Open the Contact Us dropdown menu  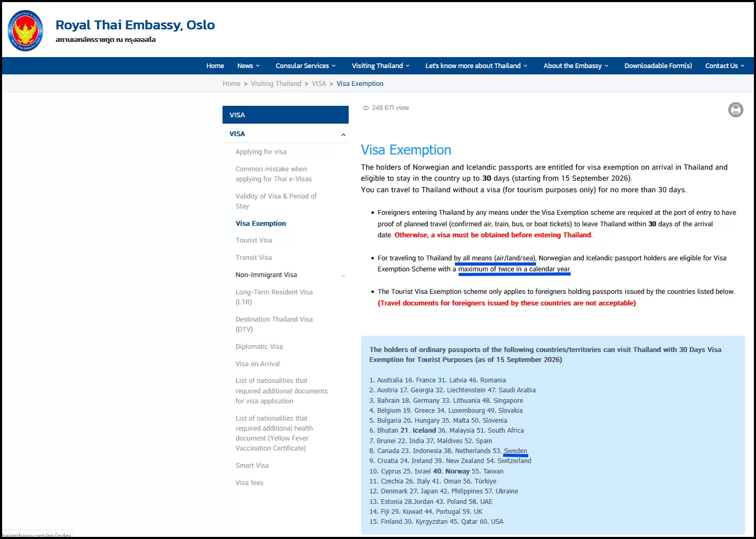point(725,66)
